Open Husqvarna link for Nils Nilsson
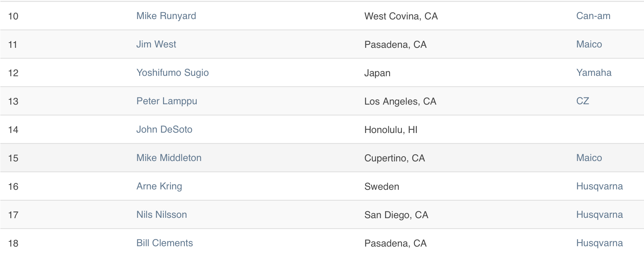The image size is (644, 263). (599, 215)
